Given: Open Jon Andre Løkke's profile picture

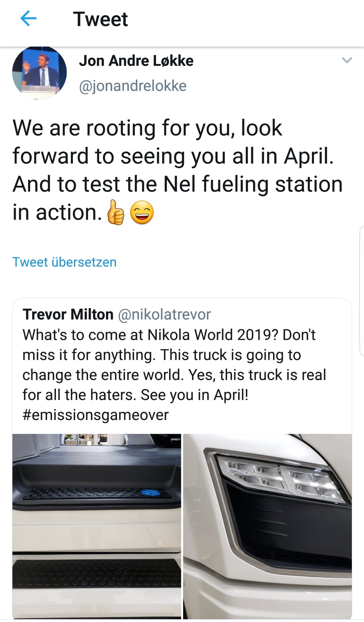Looking at the screenshot, I should pyautogui.click(x=39, y=73).
